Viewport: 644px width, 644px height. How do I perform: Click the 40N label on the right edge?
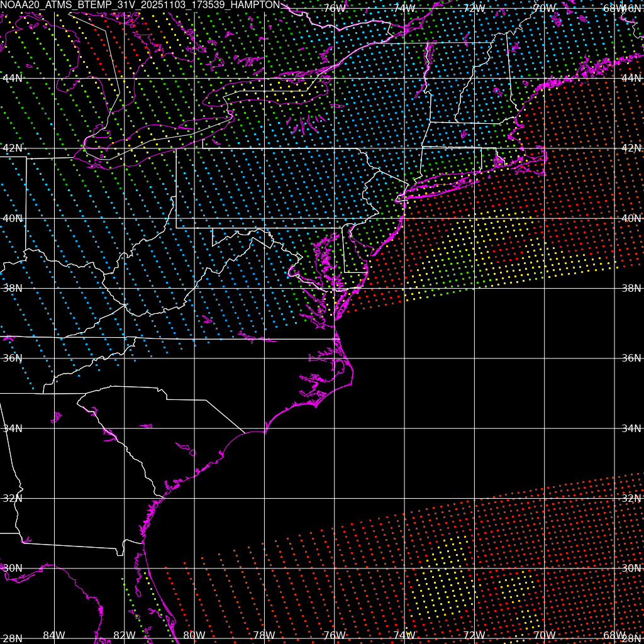[631, 218]
